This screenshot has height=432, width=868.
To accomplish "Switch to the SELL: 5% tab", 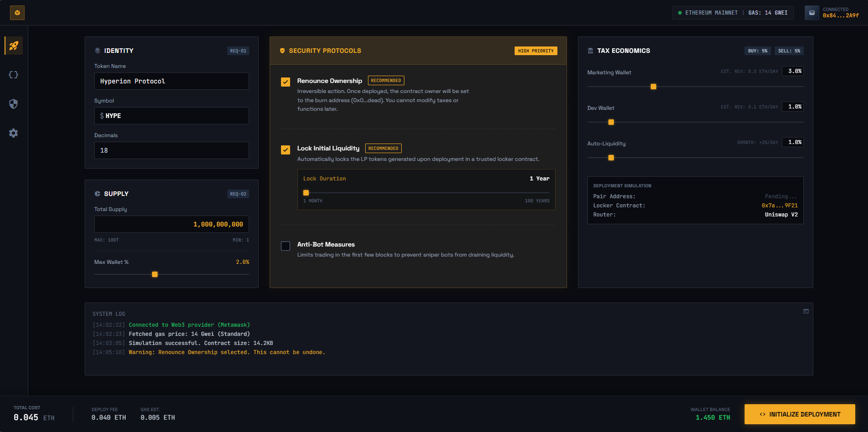I will point(789,51).
